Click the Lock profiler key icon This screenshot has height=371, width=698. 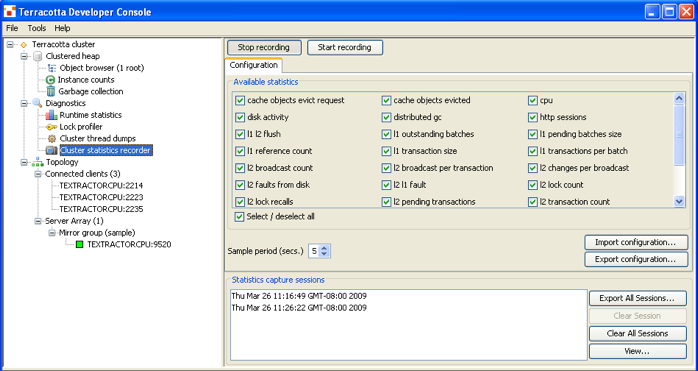click(52, 127)
